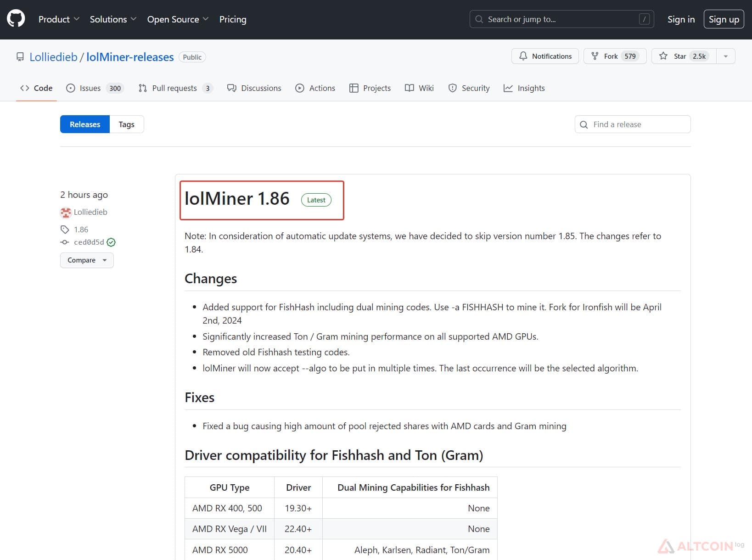The image size is (752, 560).
Task: Expand the Compare dropdown
Action: pyautogui.click(x=87, y=260)
